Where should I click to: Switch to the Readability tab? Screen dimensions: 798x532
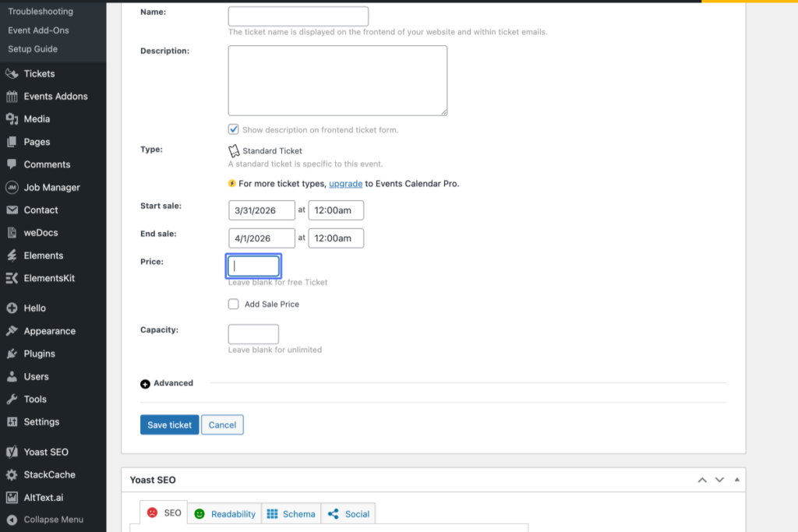point(224,513)
